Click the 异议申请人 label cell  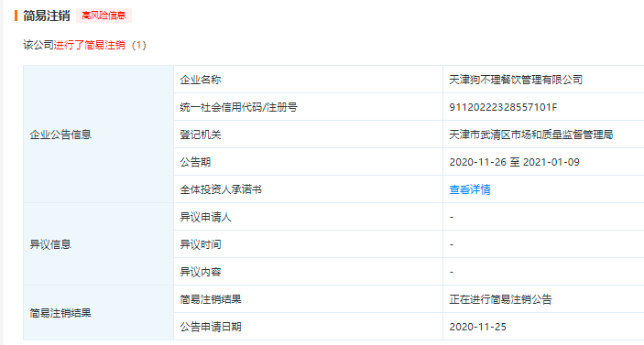[x=308, y=217]
